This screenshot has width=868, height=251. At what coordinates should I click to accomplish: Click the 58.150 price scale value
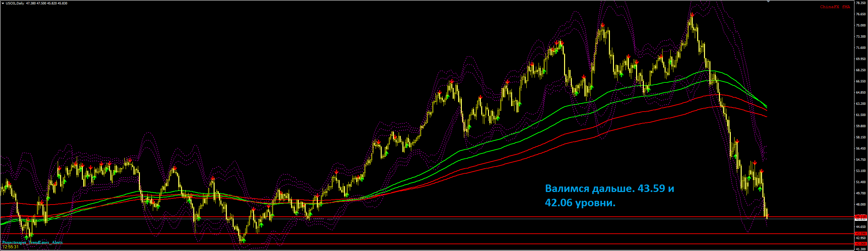click(861, 137)
